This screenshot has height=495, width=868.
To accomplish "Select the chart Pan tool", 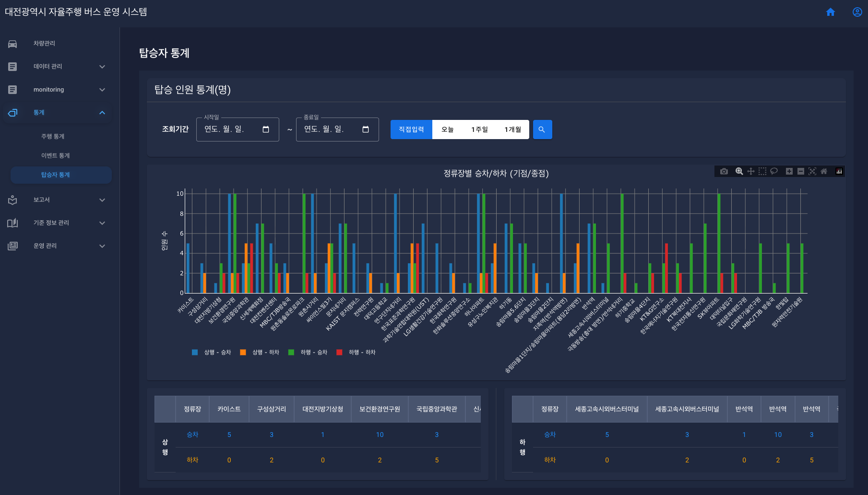I will tap(751, 171).
